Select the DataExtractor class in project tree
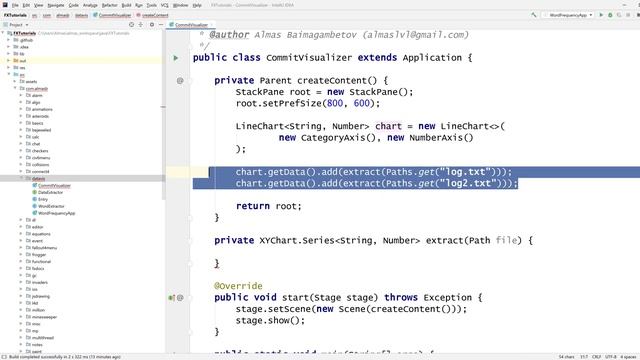The height and width of the screenshot is (360, 640). tap(51, 193)
